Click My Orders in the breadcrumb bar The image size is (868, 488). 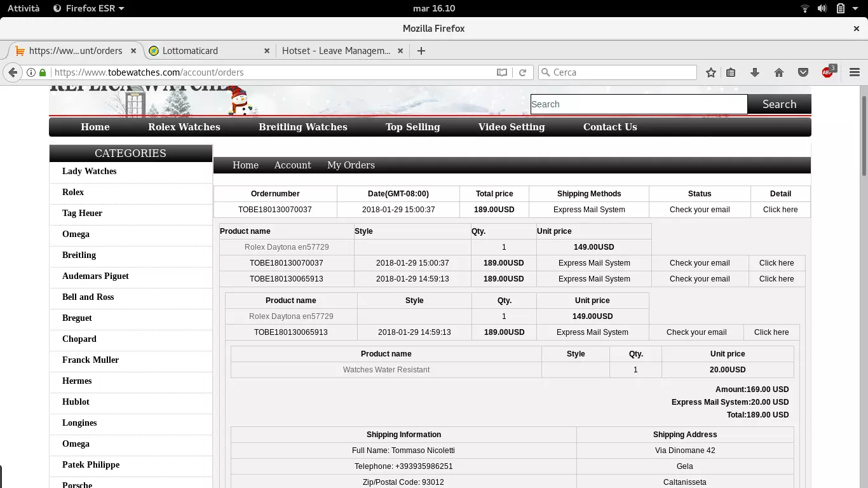(351, 165)
